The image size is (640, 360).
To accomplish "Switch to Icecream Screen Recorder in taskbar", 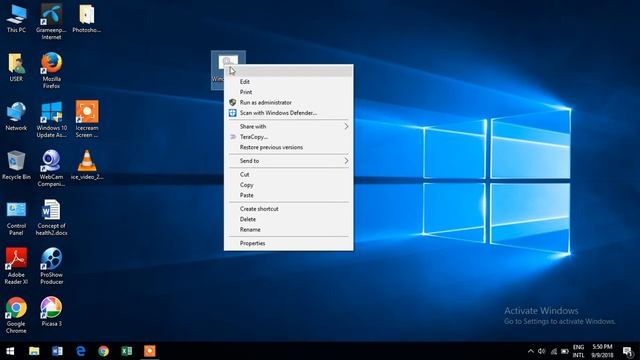I will click(149, 351).
